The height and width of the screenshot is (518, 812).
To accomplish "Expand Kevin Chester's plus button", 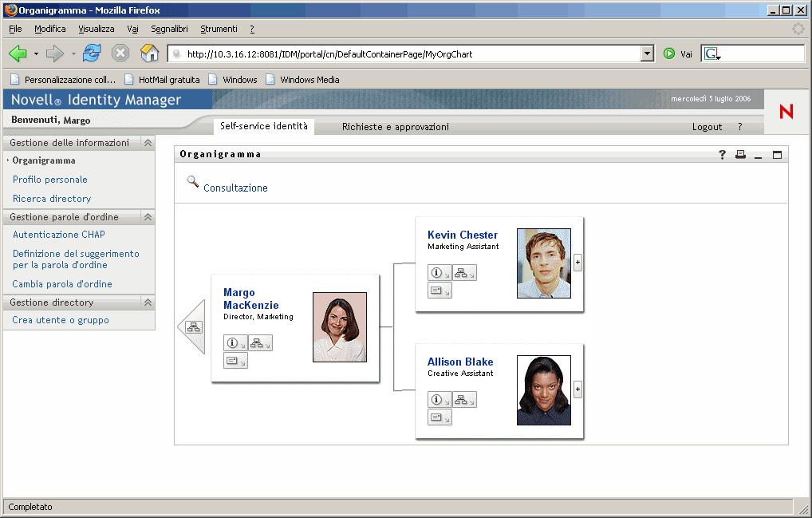I will click(x=577, y=263).
